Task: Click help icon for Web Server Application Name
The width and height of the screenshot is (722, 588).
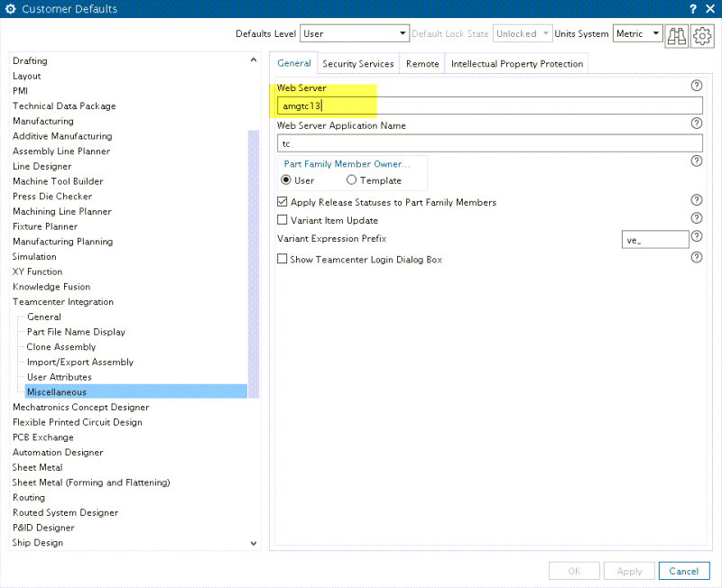Action: click(697, 124)
